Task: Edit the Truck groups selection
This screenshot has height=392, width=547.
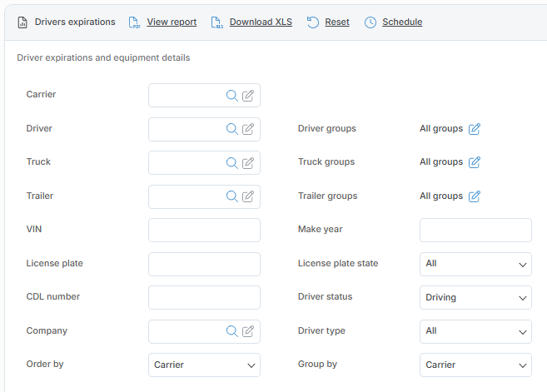Action: (x=475, y=162)
